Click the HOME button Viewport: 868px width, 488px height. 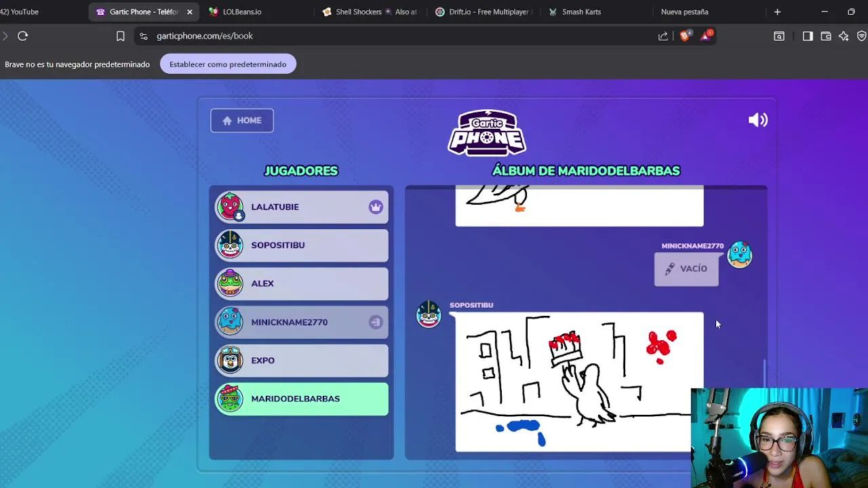click(x=242, y=121)
